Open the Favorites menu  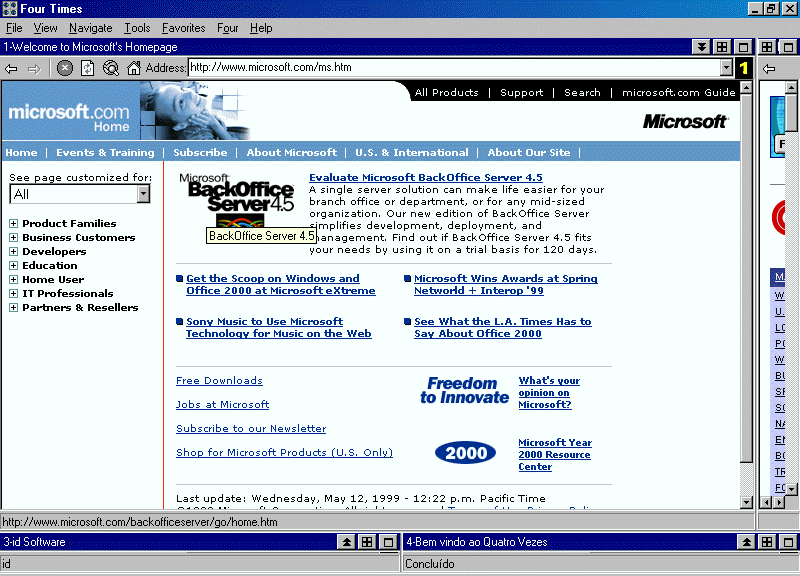(x=184, y=28)
